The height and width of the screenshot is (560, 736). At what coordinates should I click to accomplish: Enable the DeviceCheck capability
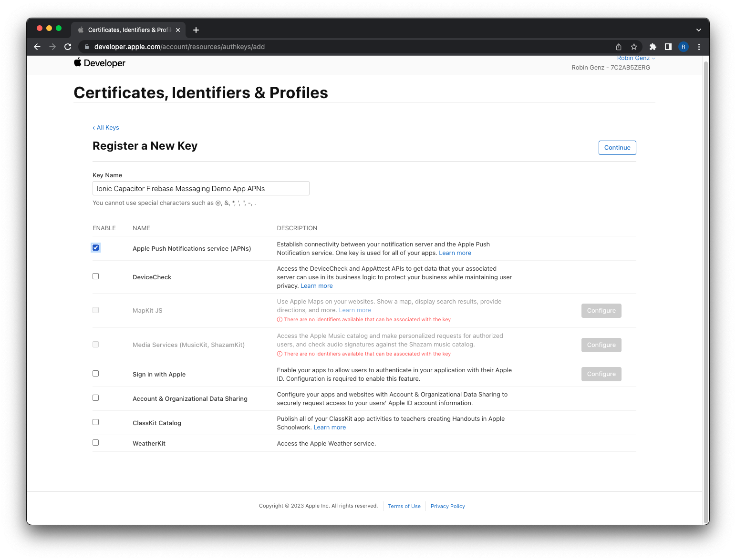(95, 276)
